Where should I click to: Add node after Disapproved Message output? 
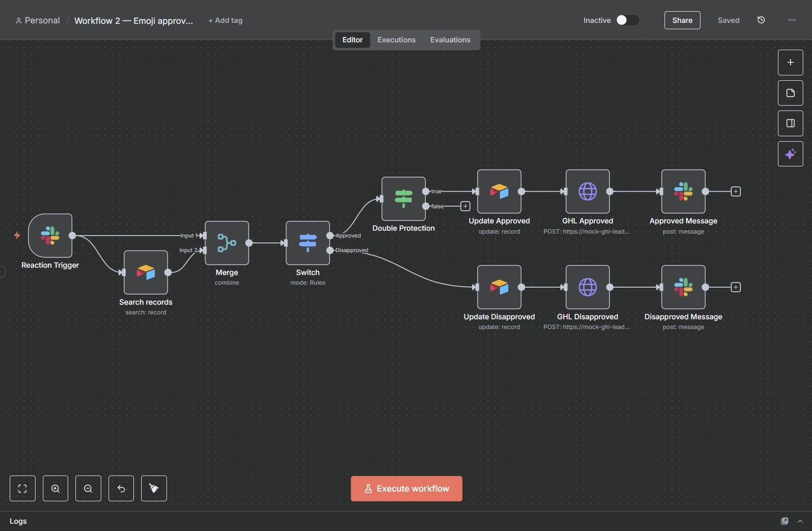point(736,287)
